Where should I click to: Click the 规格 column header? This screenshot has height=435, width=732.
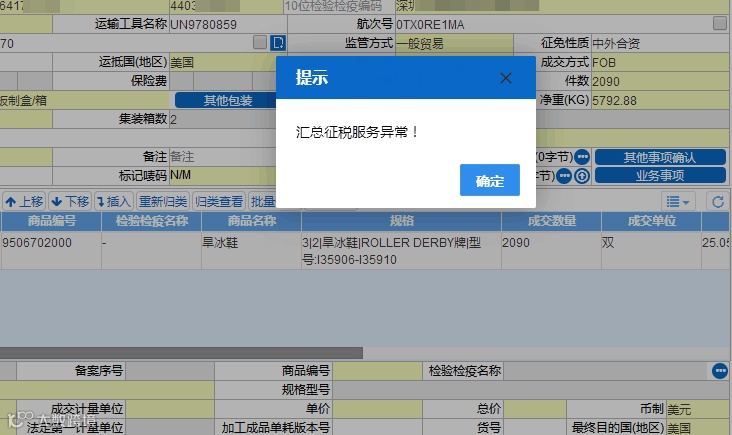point(401,221)
